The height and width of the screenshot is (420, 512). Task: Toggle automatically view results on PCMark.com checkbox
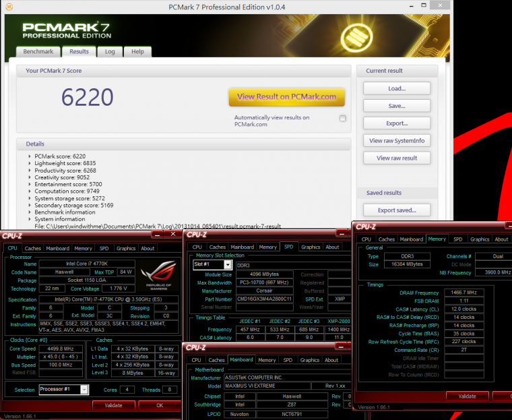pos(342,119)
